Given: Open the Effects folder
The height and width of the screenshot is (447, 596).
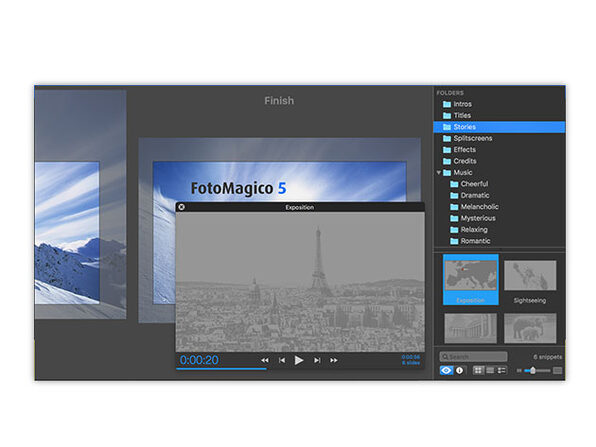Looking at the screenshot, I should [x=499, y=149].
